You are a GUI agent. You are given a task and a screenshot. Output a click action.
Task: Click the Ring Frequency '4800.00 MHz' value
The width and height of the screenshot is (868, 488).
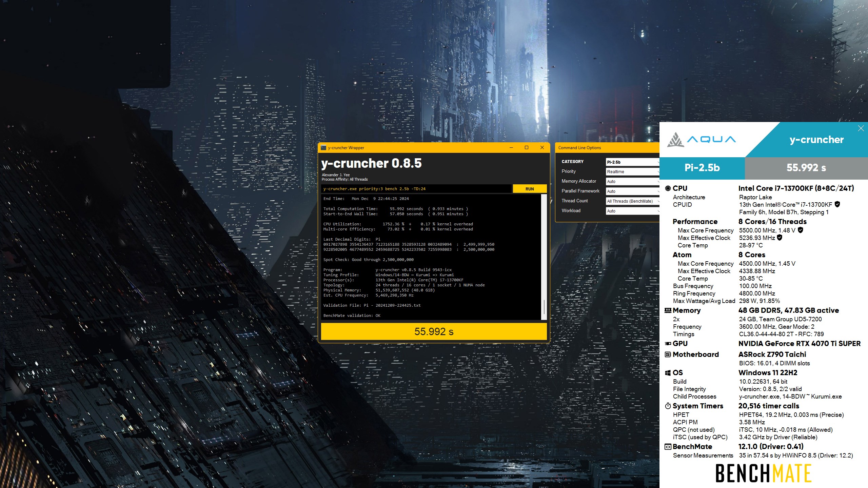click(757, 293)
